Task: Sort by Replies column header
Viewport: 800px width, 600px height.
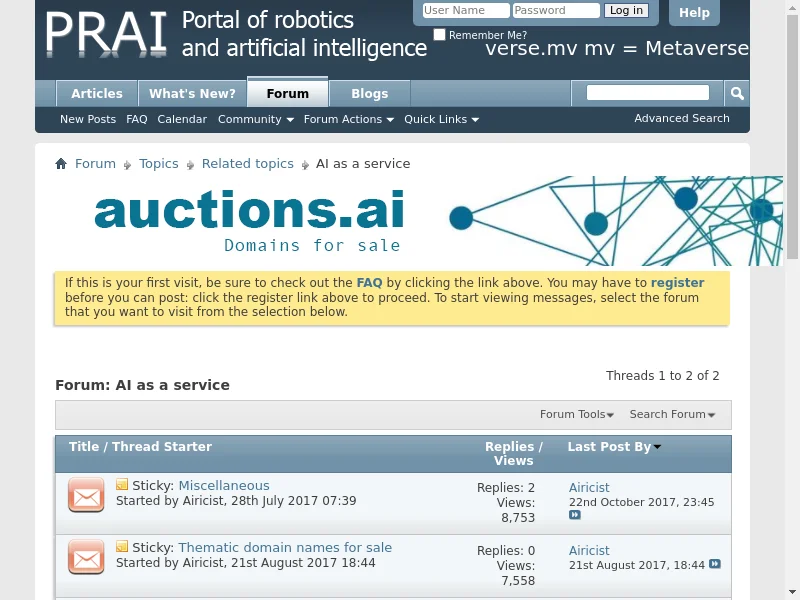Action: point(510,447)
